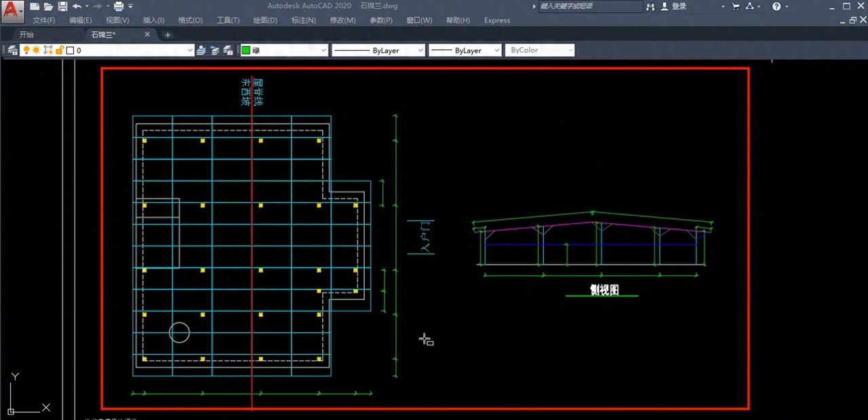Expand the Undo history dropdown arrow
The image size is (868, 420).
point(86,6)
